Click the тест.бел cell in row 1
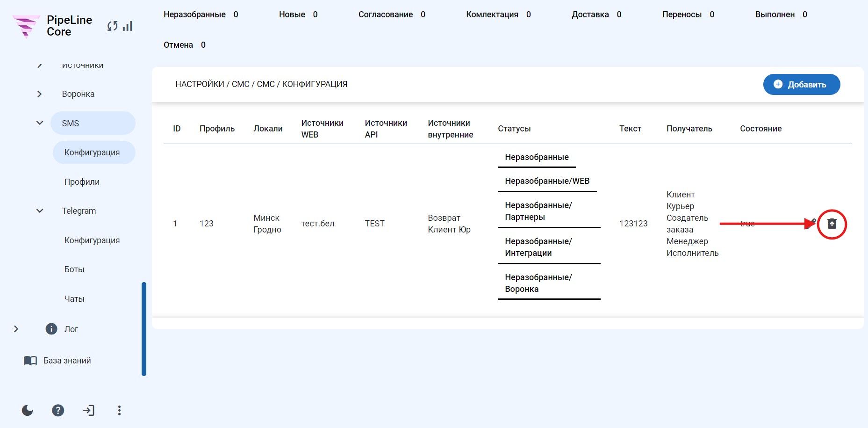This screenshot has width=868, height=428. coord(318,224)
